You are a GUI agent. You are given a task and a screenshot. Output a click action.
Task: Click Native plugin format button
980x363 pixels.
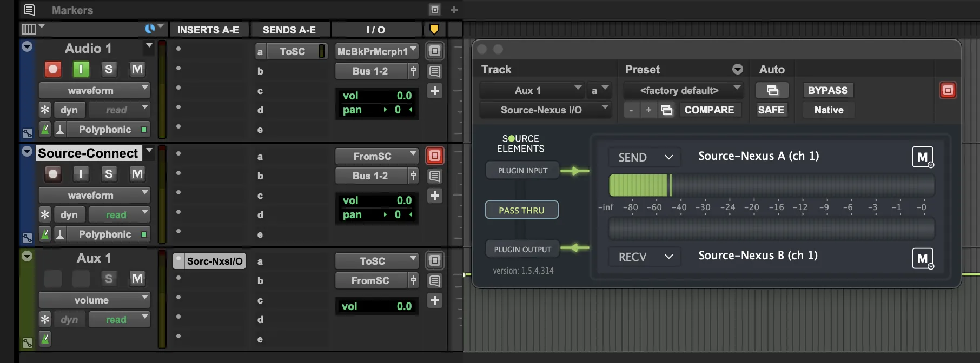tap(829, 110)
